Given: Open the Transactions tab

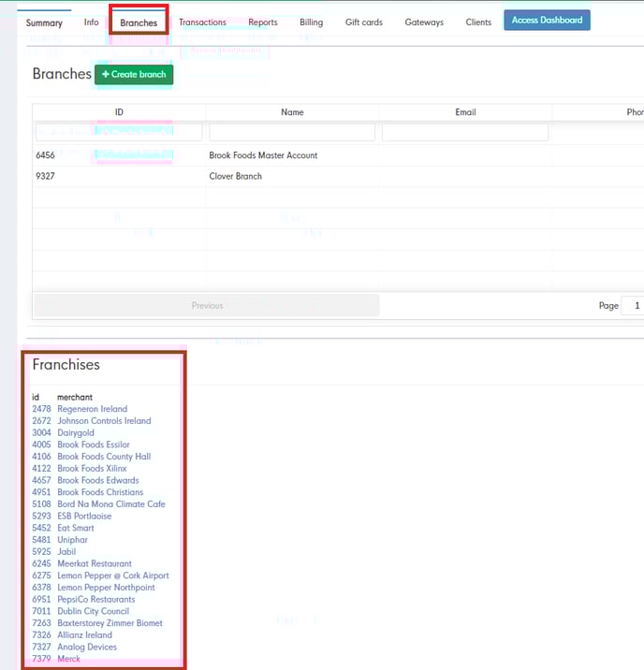Looking at the screenshot, I should pyautogui.click(x=202, y=22).
